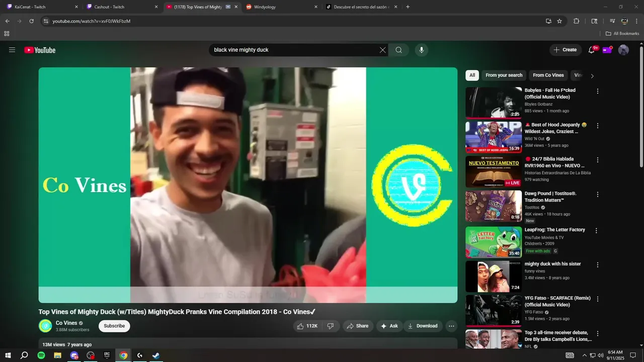Like the video with thumbs up

tap(307, 326)
